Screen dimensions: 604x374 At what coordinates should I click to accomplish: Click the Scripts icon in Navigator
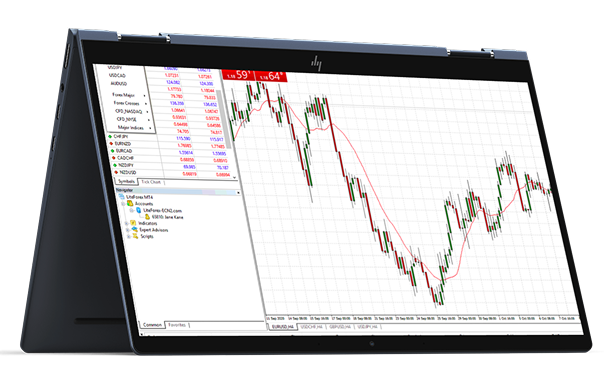click(x=136, y=236)
